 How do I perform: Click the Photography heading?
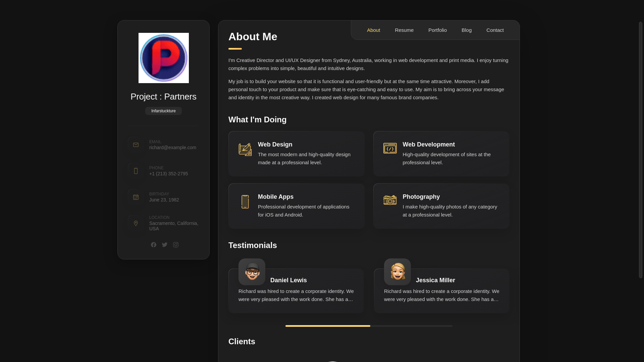(421, 197)
